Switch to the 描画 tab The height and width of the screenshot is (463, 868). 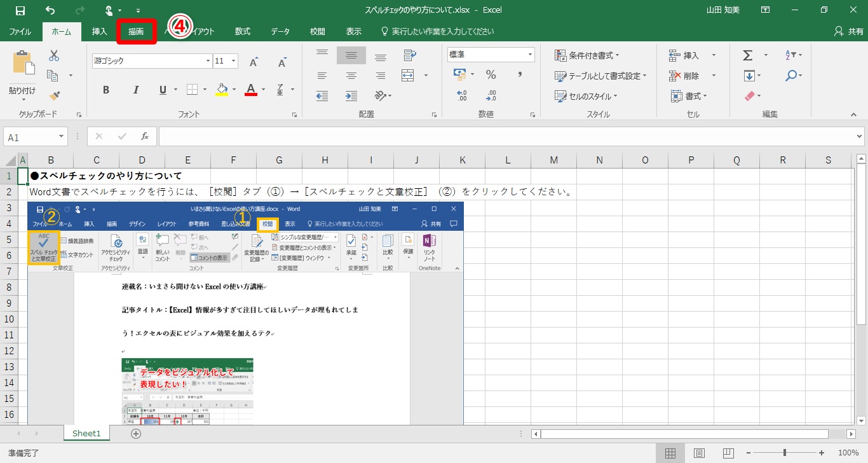pos(136,32)
